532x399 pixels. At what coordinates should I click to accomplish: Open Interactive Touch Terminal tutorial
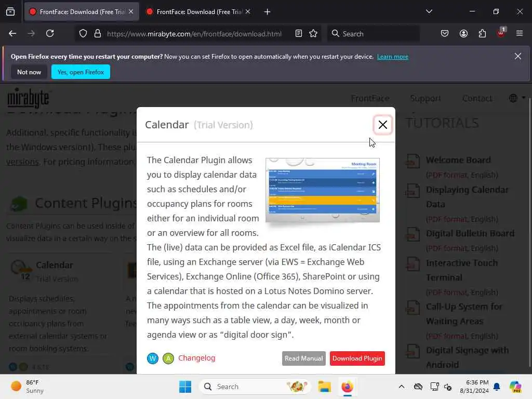[462, 270]
